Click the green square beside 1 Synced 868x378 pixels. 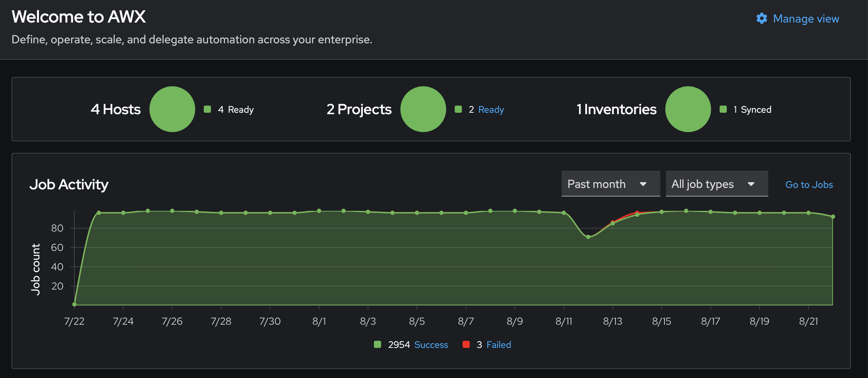click(723, 109)
